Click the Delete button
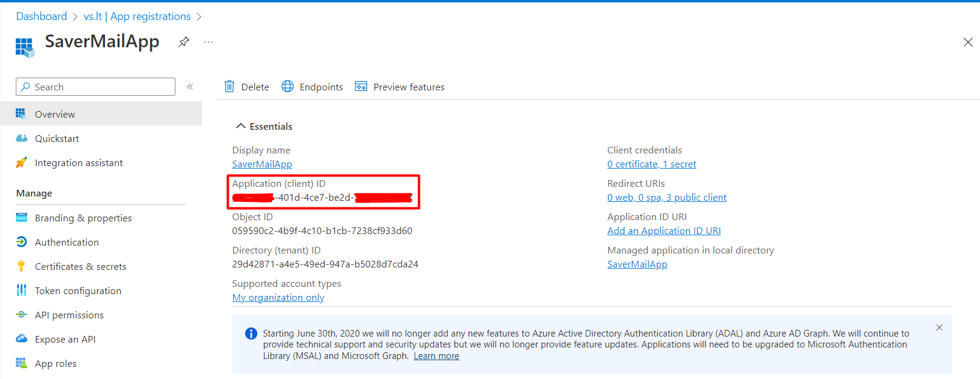The image size is (980, 379). click(246, 87)
